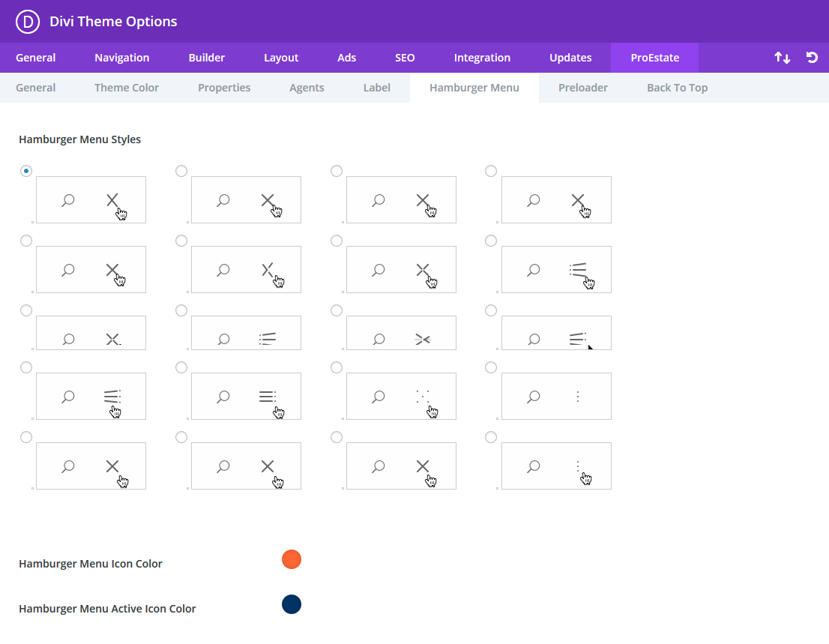This screenshot has width=829, height=644.
Task: Click third-row fourth preview with black arrow cursor
Action: tap(556, 333)
